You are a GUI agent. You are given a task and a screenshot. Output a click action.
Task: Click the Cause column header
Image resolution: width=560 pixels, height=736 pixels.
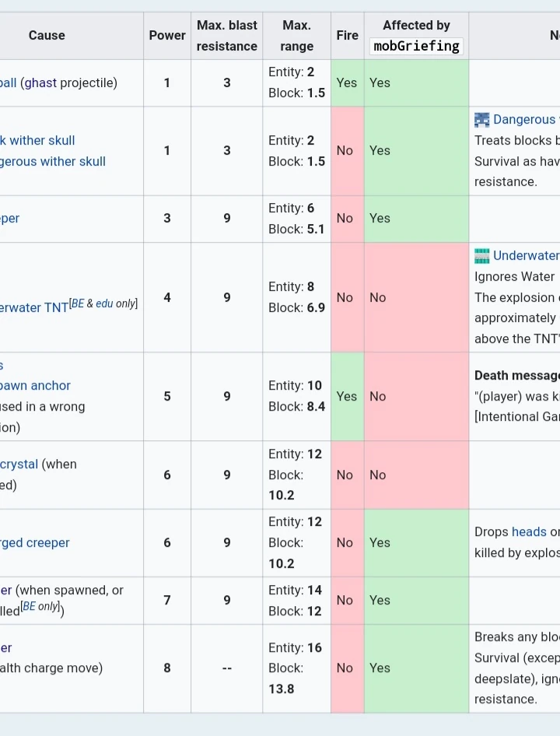pyautogui.click(x=47, y=36)
